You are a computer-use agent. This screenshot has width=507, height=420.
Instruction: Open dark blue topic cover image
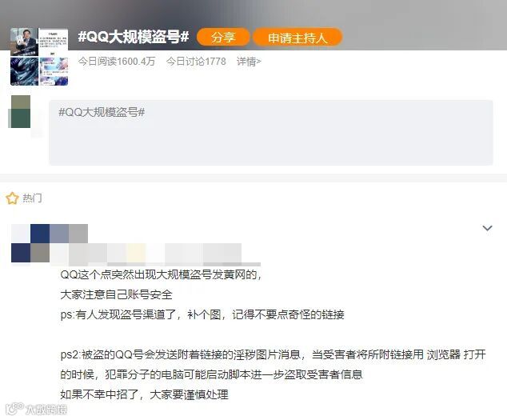[x=24, y=71]
